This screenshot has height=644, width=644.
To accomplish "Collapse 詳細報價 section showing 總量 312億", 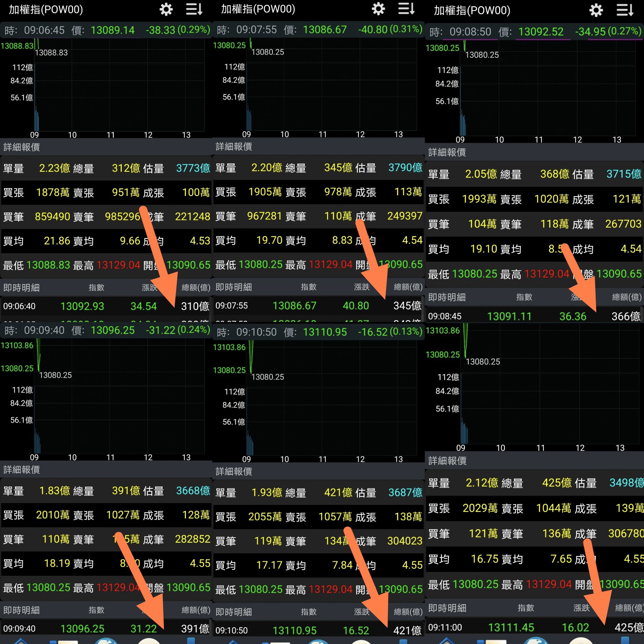I will 22,147.
